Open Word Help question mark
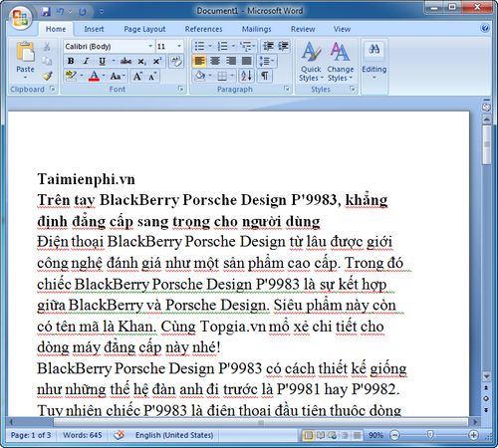This screenshot has height=448, width=498. pos(485,28)
